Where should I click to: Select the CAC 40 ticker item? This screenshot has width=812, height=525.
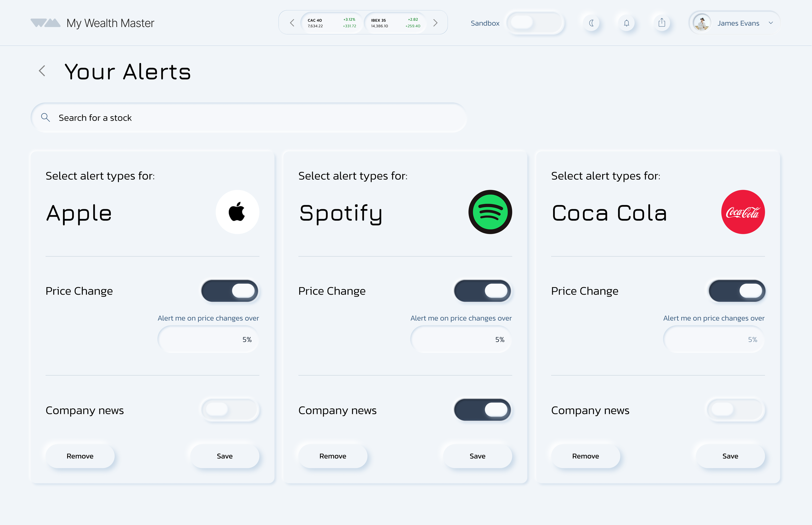click(x=332, y=23)
